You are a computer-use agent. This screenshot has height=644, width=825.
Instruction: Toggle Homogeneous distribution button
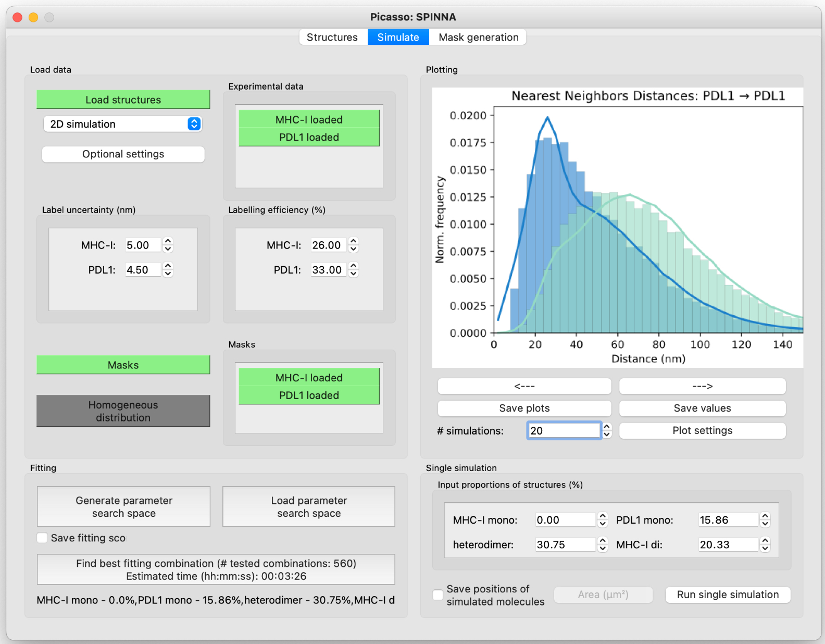point(123,411)
